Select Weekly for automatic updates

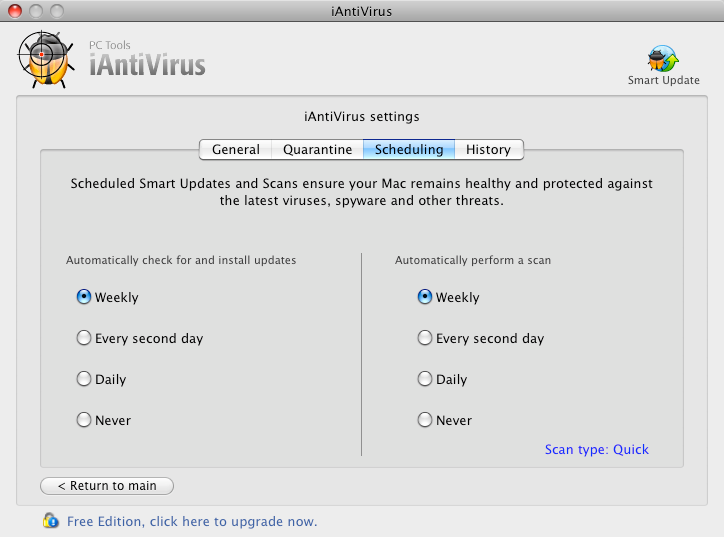click(x=84, y=297)
